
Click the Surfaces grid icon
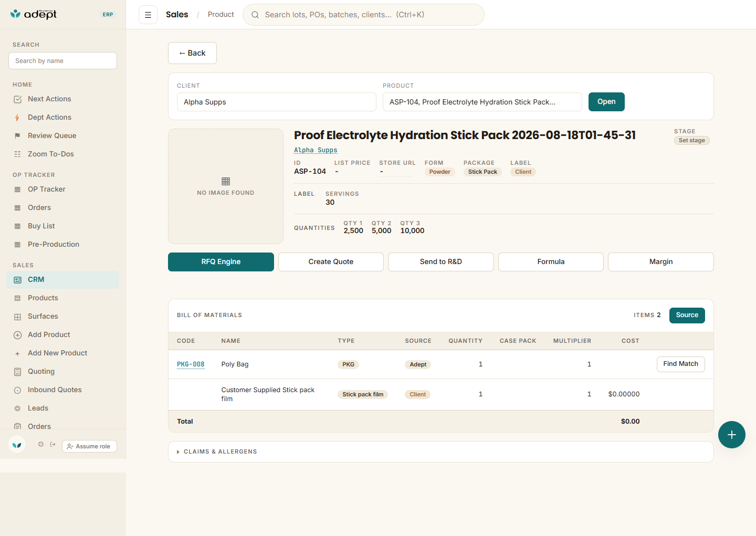coord(17,317)
